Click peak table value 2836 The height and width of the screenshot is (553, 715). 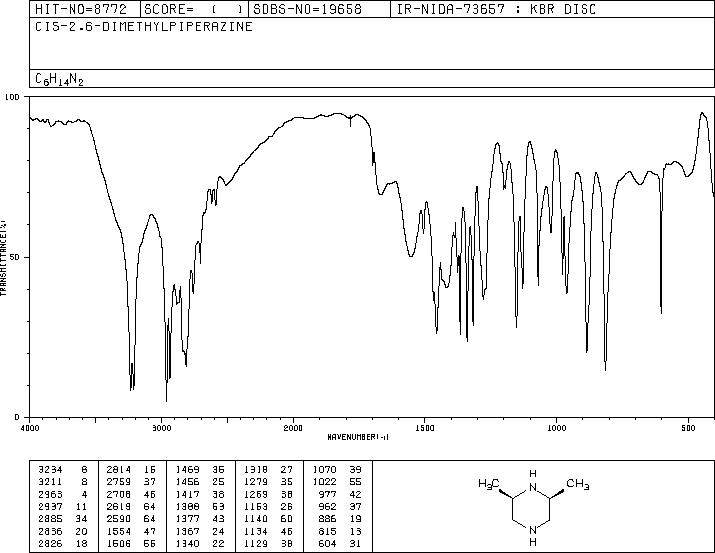(50, 532)
